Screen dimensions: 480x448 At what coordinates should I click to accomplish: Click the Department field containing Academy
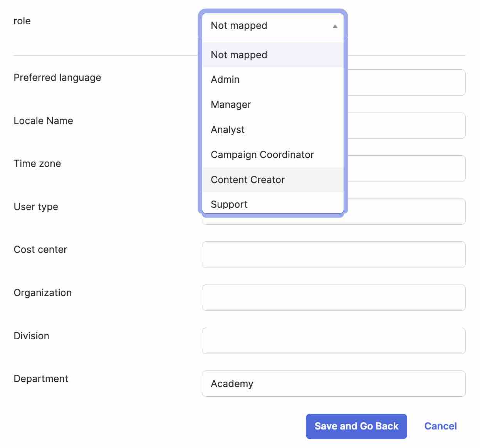334,384
